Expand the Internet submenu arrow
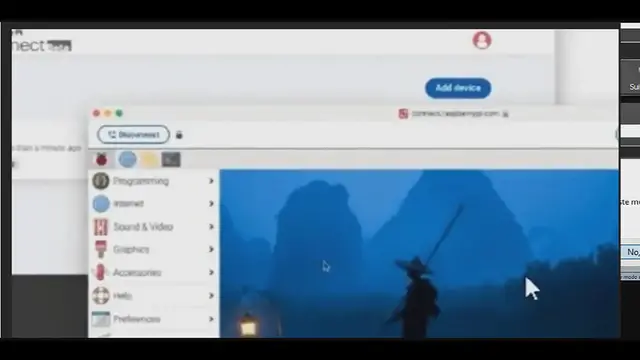Image resolution: width=640 pixels, height=360 pixels. click(211, 204)
